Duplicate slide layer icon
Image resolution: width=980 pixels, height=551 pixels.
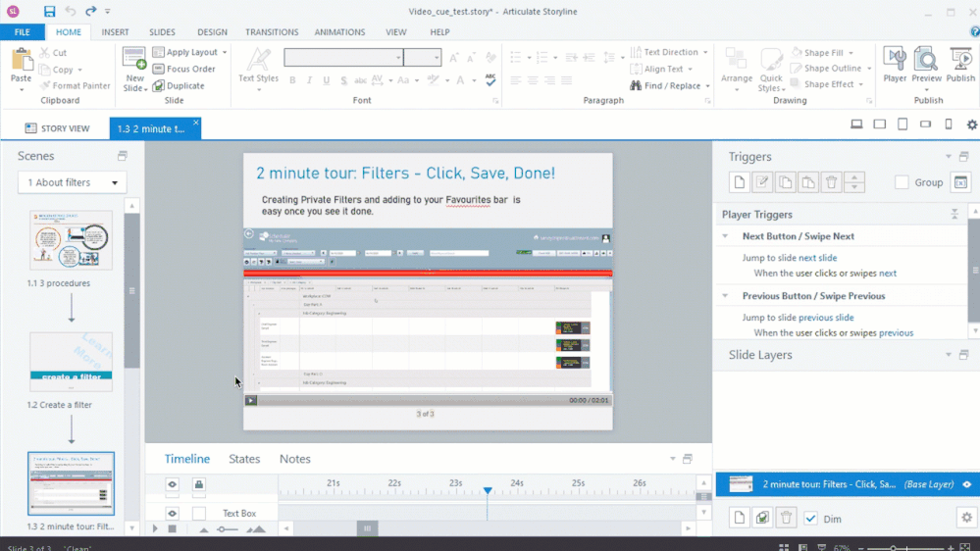pos(762,518)
